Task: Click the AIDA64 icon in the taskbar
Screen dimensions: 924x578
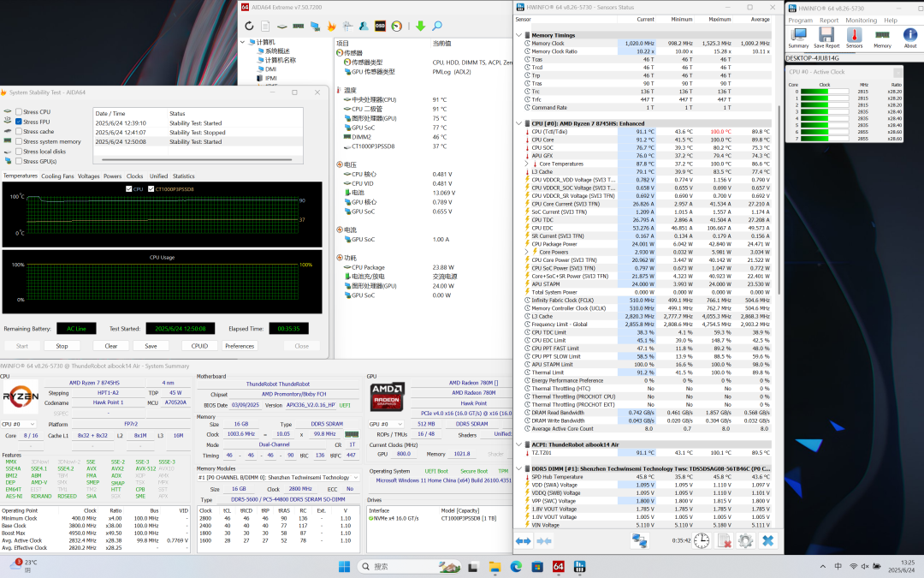Action: click(558, 567)
